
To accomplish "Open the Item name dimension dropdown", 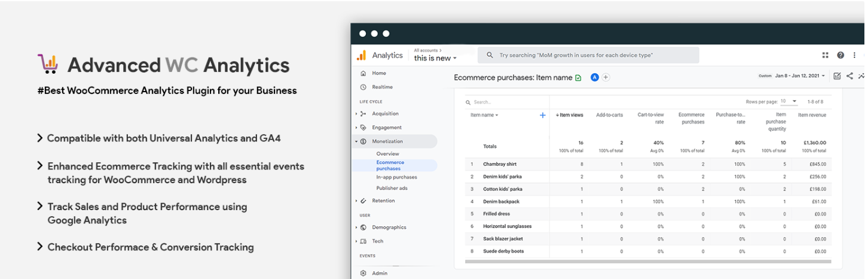I will point(484,115).
